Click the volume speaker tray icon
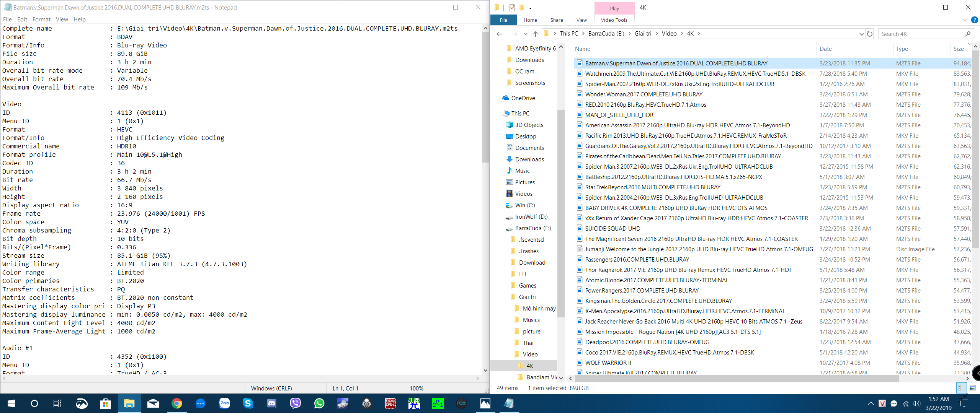Screen dimensions: 980x413 tap(916, 403)
